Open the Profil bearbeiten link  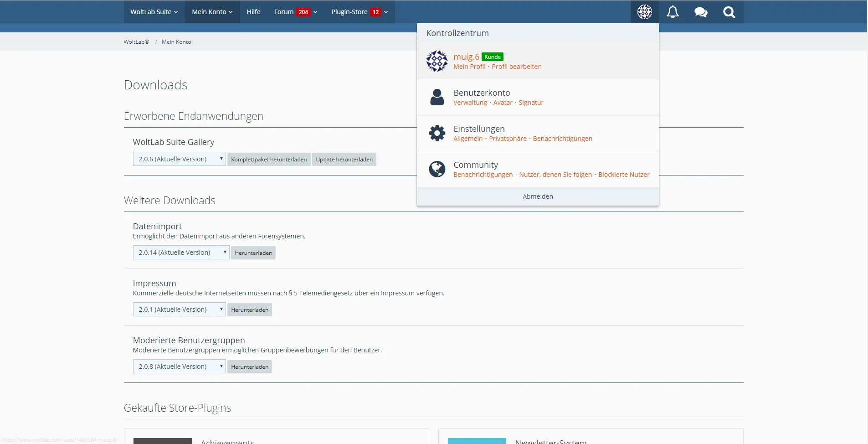(x=516, y=67)
